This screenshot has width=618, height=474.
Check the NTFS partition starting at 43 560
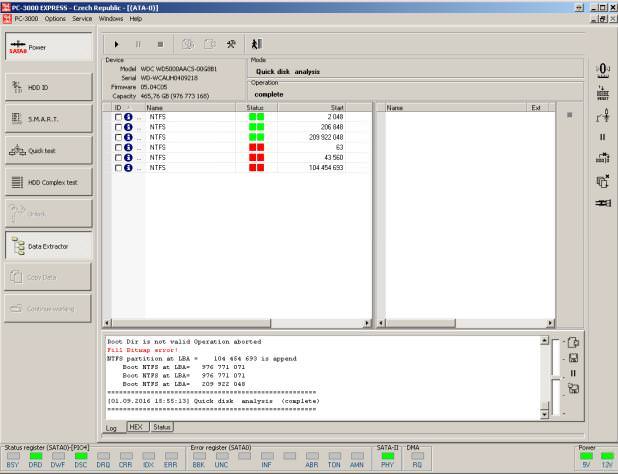(118, 158)
